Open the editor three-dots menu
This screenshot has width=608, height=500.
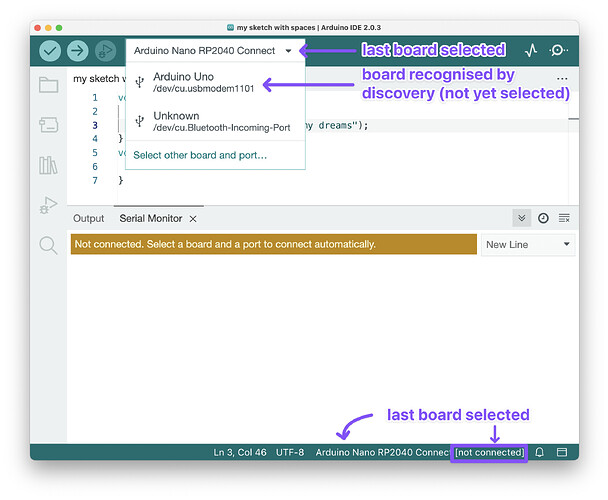click(x=562, y=79)
